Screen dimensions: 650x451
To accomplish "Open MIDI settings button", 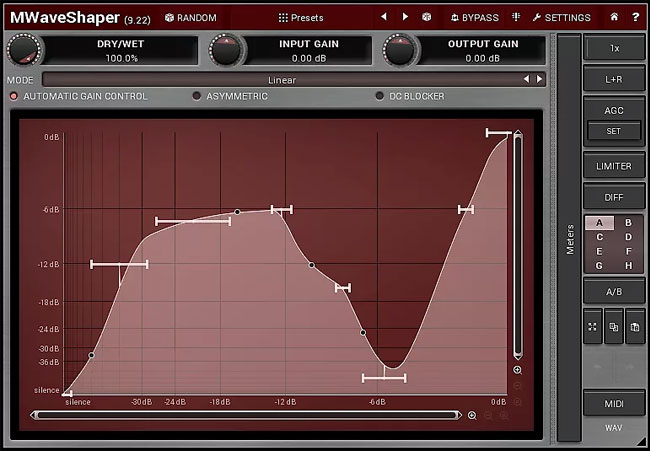I will pyautogui.click(x=614, y=403).
